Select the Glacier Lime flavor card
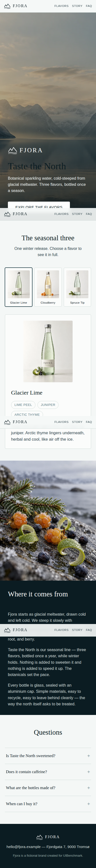Image resolution: width=96 pixels, height=868 pixels. tap(18, 287)
